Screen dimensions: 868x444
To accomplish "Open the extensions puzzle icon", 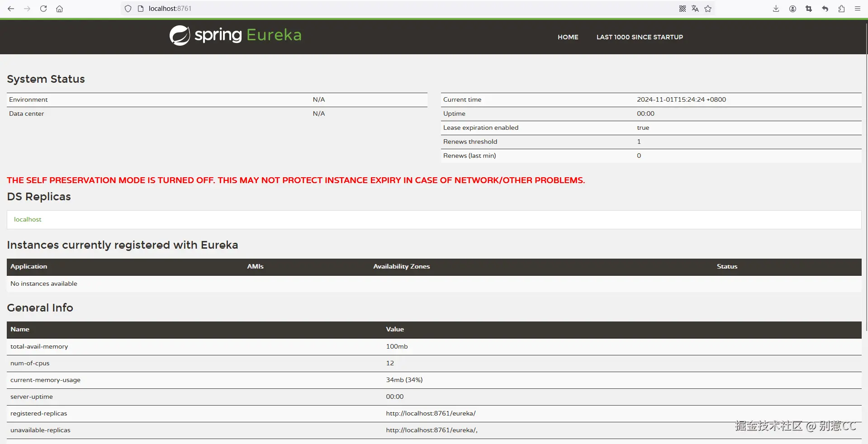I will coord(841,9).
